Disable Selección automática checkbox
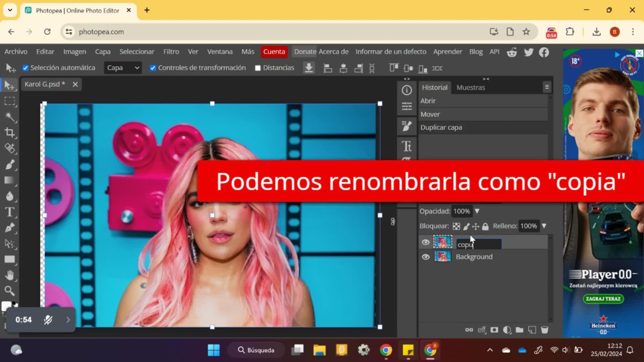 click(25, 68)
